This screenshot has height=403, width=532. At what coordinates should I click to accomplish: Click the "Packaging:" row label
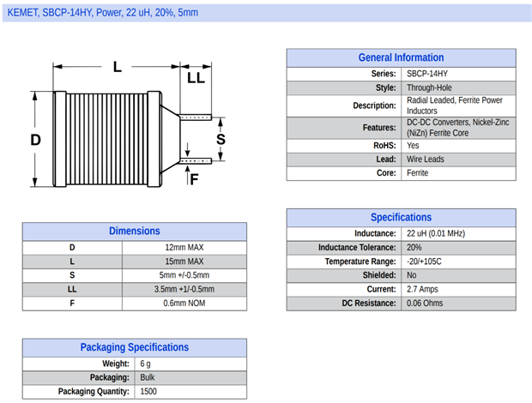(x=110, y=377)
